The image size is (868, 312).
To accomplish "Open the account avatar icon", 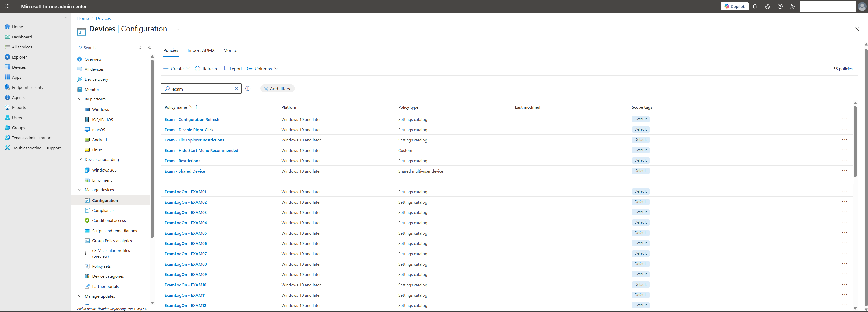I will (862, 6).
